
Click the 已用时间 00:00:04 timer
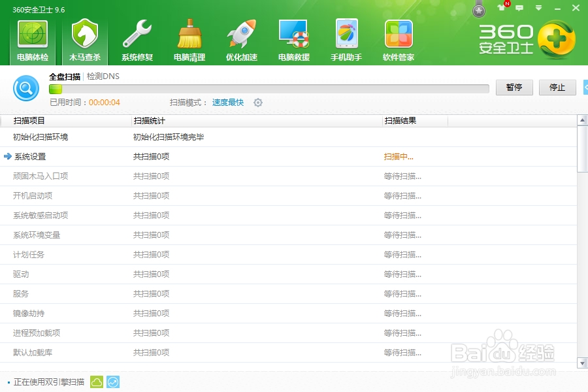pos(85,103)
